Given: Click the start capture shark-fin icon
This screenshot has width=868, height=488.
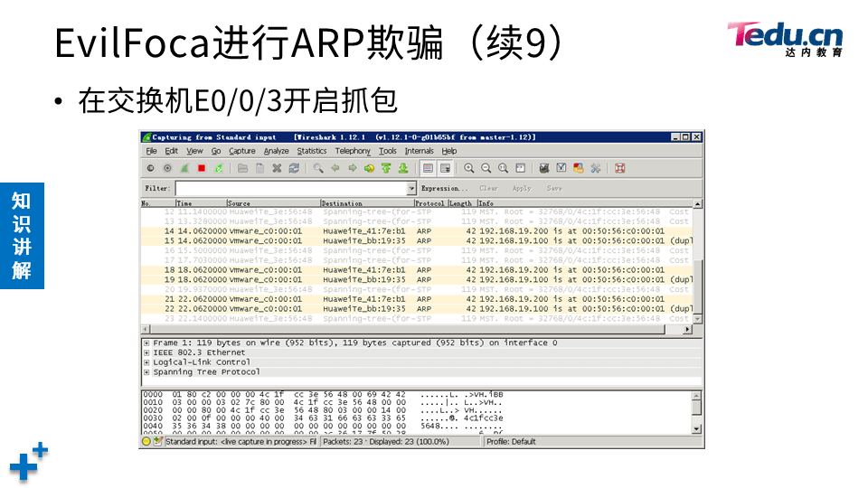Looking at the screenshot, I should (x=184, y=168).
